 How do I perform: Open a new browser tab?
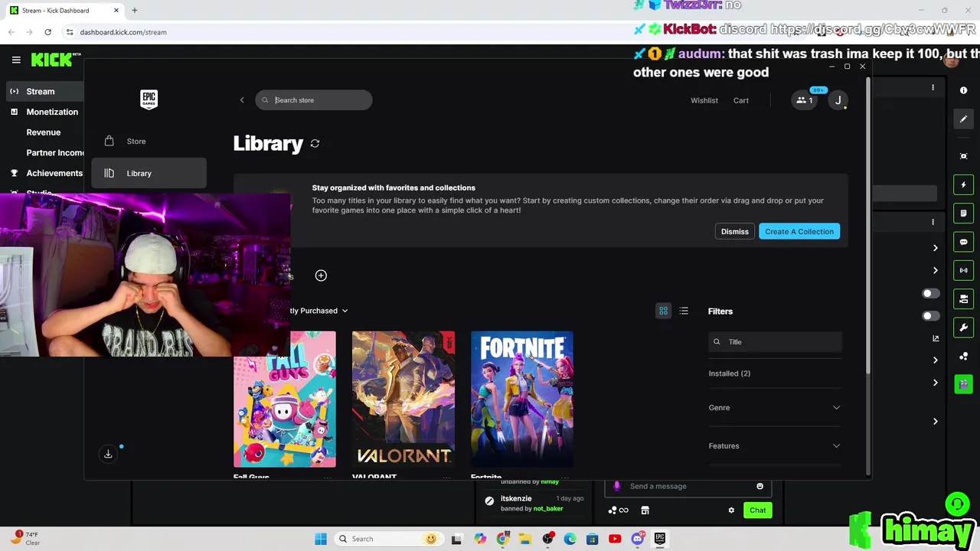coord(135,11)
